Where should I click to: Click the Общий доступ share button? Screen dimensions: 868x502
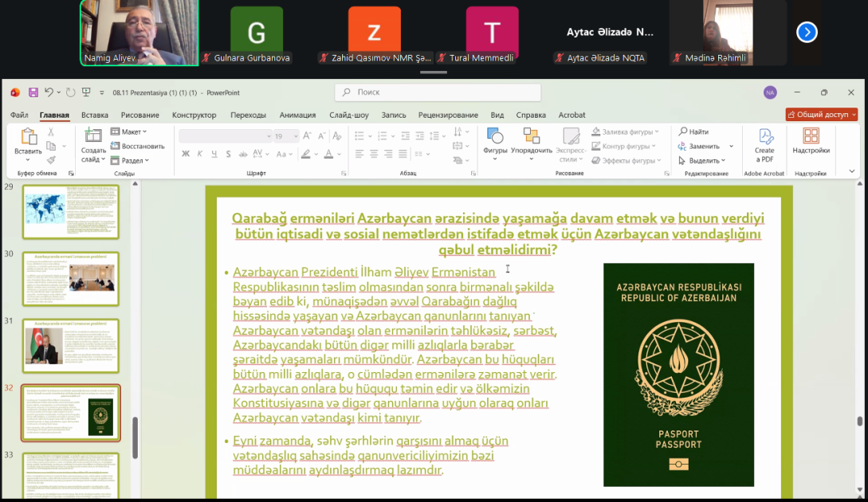coord(821,115)
